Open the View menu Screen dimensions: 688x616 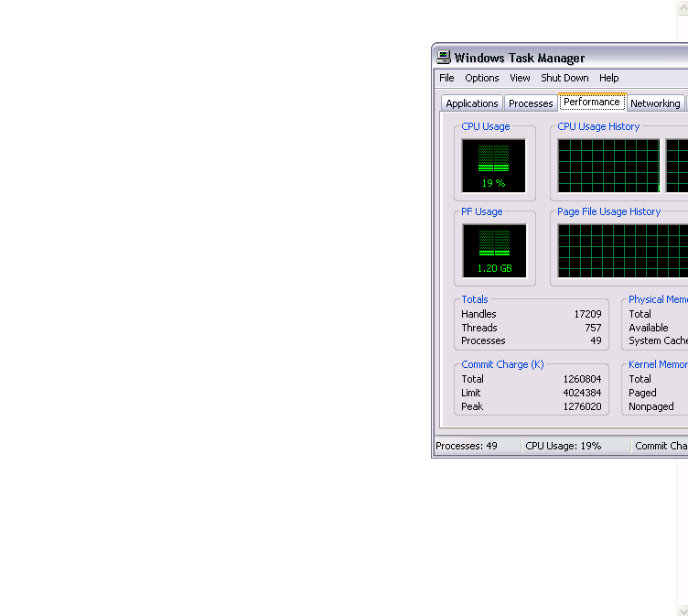point(520,78)
